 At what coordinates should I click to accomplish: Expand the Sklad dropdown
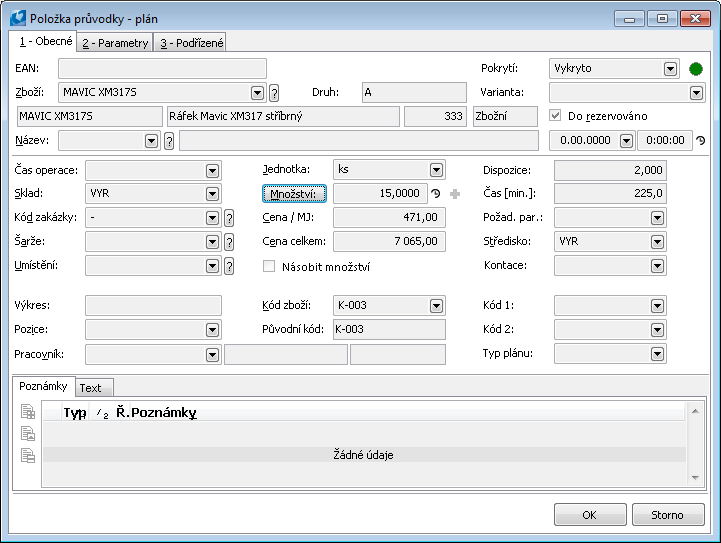click(x=212, y=194)
